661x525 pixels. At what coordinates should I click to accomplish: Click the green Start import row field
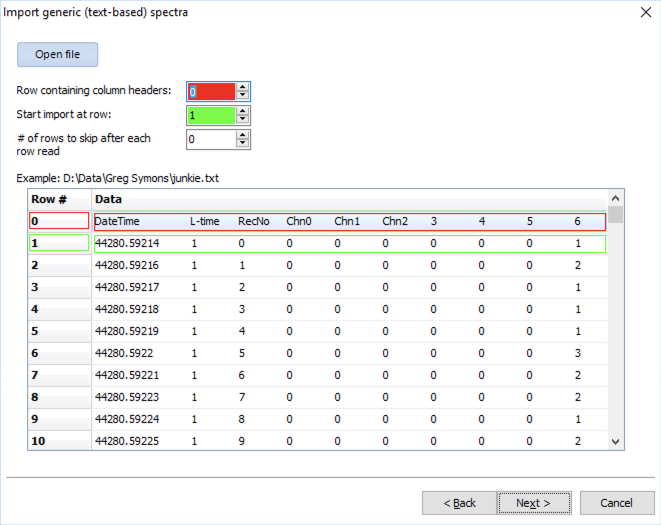coord(210,115)
